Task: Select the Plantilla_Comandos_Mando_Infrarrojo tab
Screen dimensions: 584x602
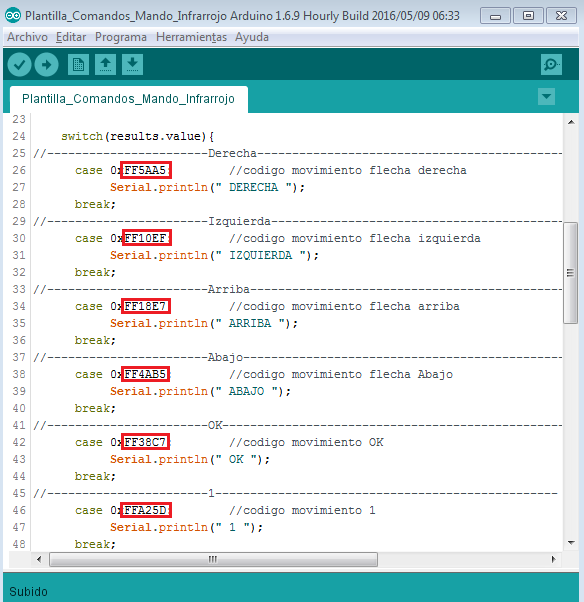Action: click(x=129, y=99)
